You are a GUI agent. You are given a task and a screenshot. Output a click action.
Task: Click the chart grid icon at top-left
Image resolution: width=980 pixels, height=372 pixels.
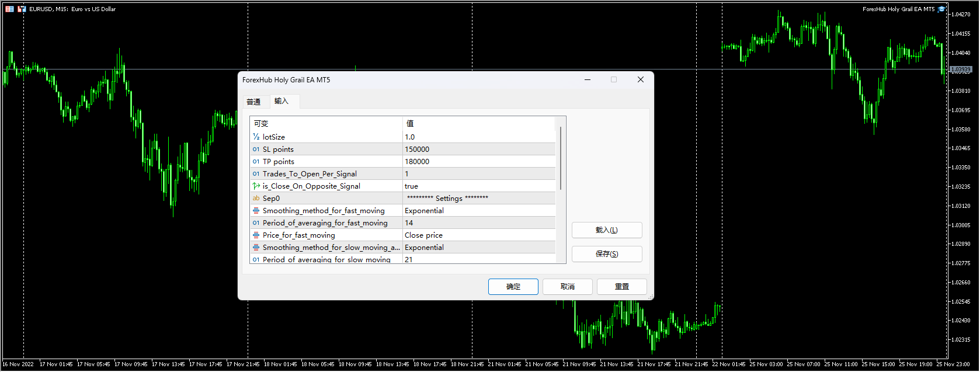[x=9, y=9]
